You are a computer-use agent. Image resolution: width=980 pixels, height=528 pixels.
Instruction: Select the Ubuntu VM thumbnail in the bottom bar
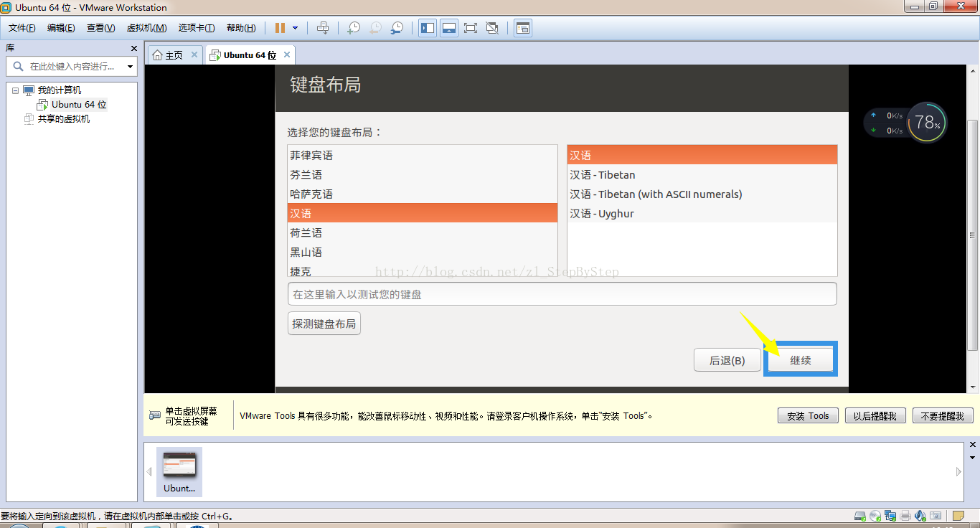pyautogui.click(x=179, y=472)
